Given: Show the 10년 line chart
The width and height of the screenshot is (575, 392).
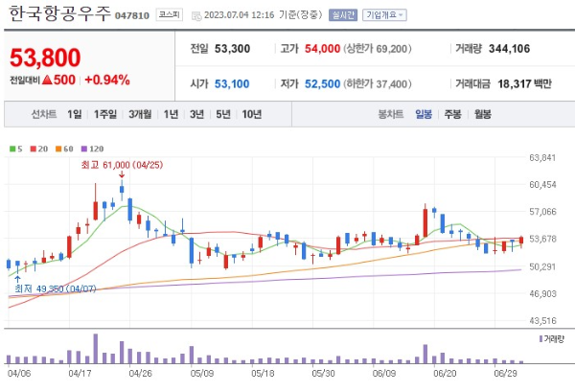Looking at the screenshot, I should pos(251,114).
